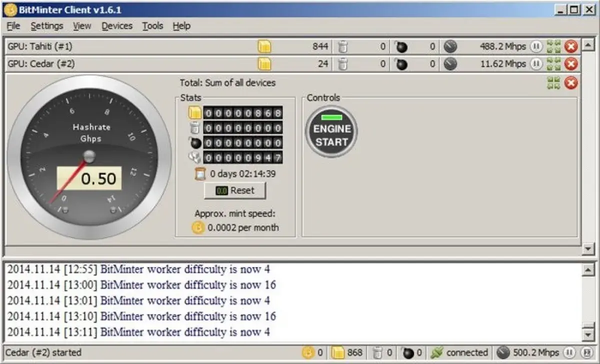Close the Total sum of all devices panel
The height and width of the screenshot is (364, 600).
(571, 83)
